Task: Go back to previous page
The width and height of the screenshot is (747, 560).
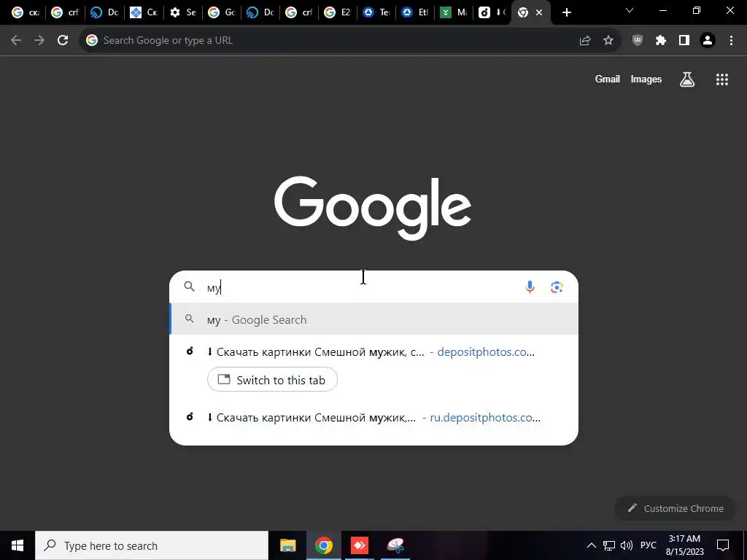Action: tap(16, 41)
